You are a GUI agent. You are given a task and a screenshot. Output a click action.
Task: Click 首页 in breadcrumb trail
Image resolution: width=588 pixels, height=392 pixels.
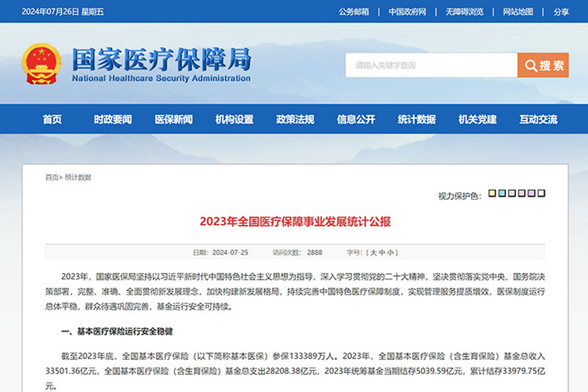click(x=52, y=177)
